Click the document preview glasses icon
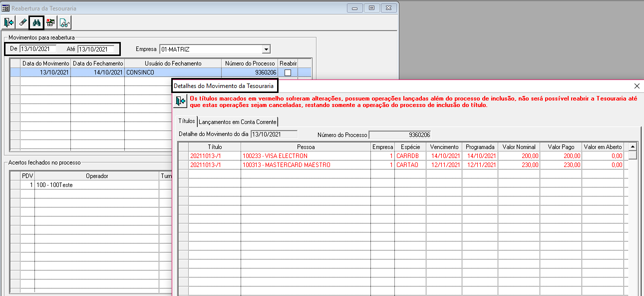 pyautogui.click(x=64, y=22)
